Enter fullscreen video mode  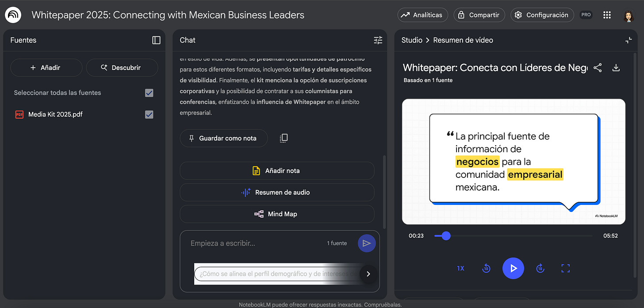pyautogui.click(x=565, y=268)
